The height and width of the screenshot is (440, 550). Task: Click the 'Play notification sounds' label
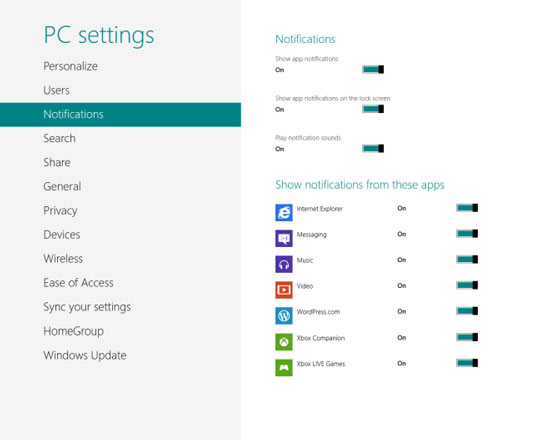pyautogui.click(x=308, y=138)
